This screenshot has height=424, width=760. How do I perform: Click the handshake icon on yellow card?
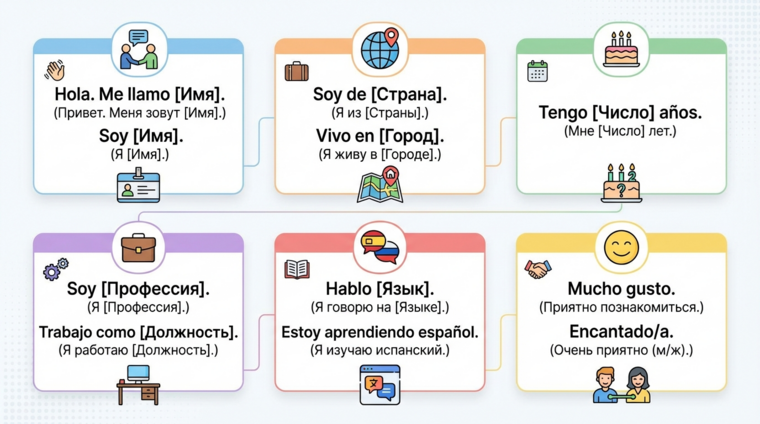coord(538,268)
